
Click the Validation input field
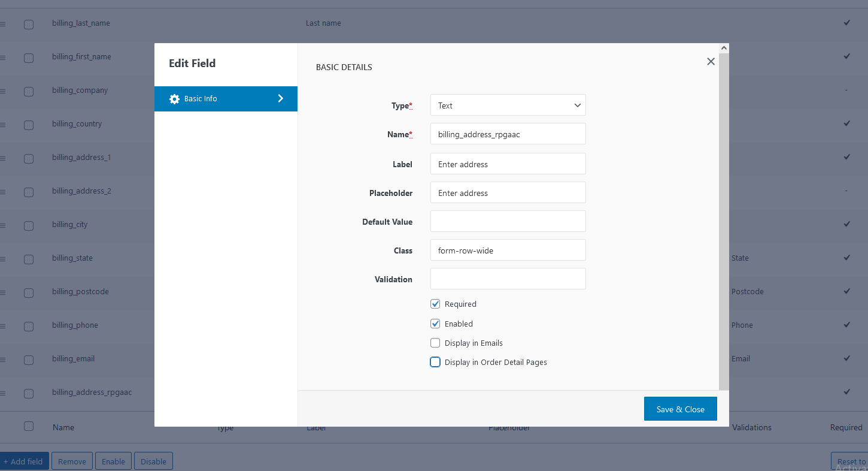click(508, 279)
